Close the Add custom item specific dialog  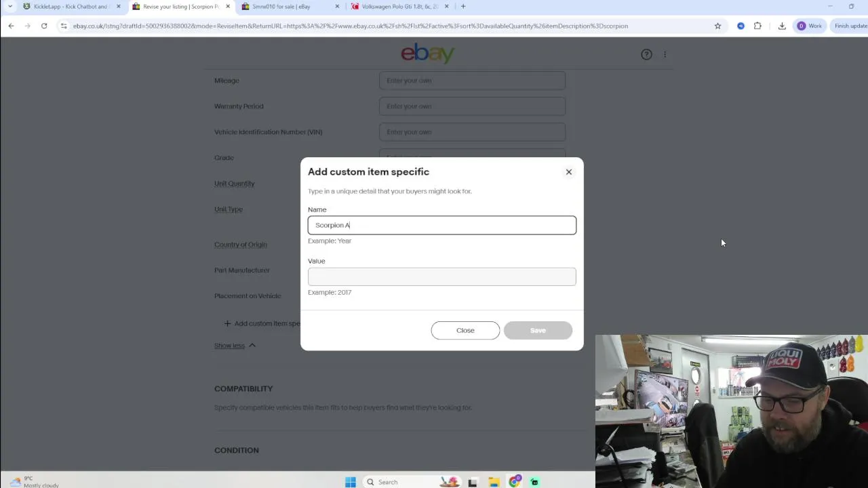pos(569,172)
